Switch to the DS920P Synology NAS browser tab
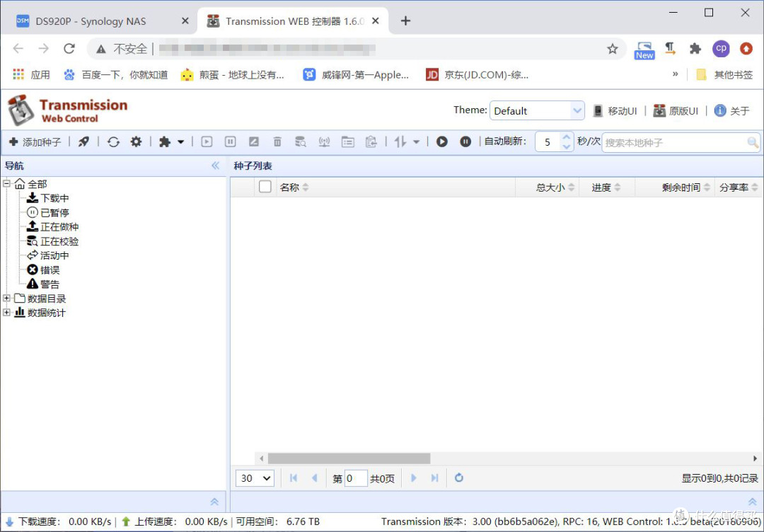 92,21
